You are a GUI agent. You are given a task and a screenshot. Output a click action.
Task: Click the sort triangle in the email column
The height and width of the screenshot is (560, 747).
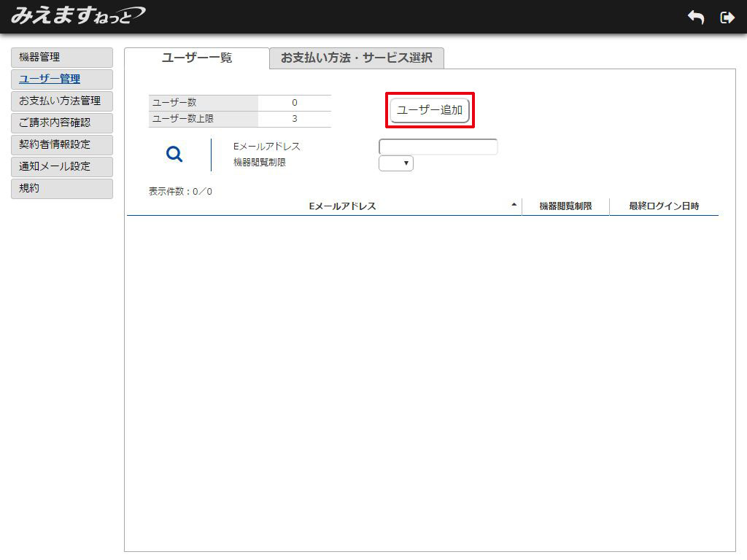click(514, 205)
